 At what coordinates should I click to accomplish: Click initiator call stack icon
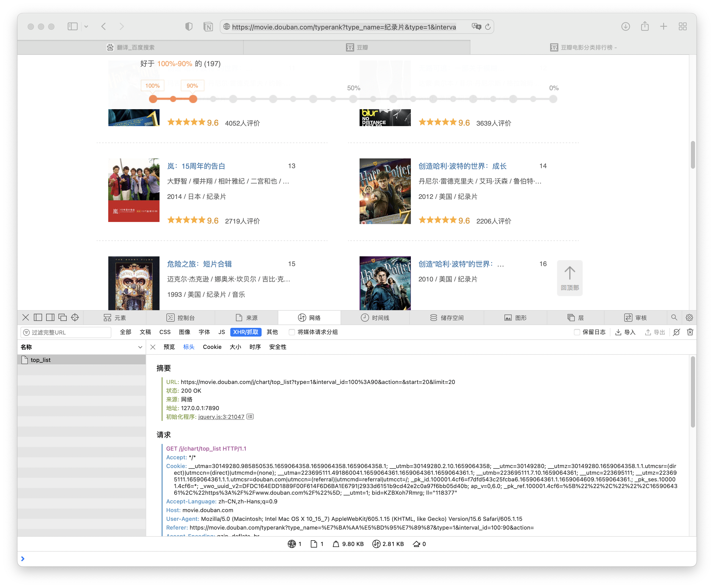tap(250, 416)
